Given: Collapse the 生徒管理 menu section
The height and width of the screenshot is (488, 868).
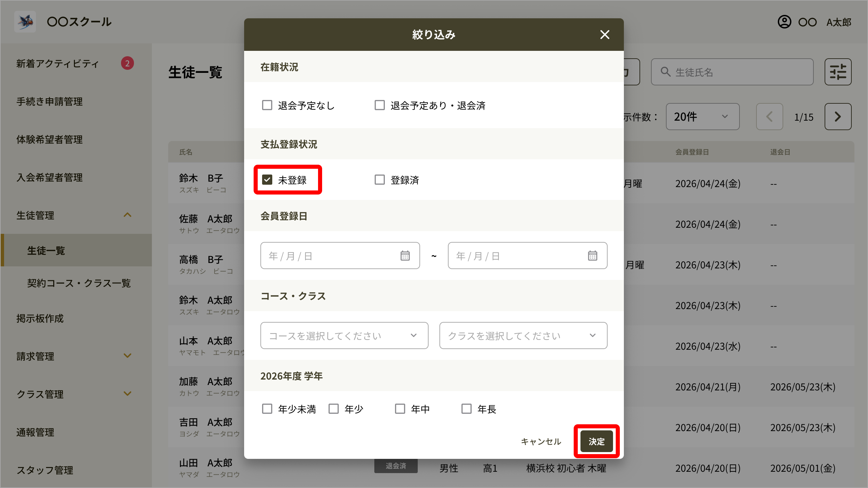Looking at the screenshot, I should (x=127, y=215).
